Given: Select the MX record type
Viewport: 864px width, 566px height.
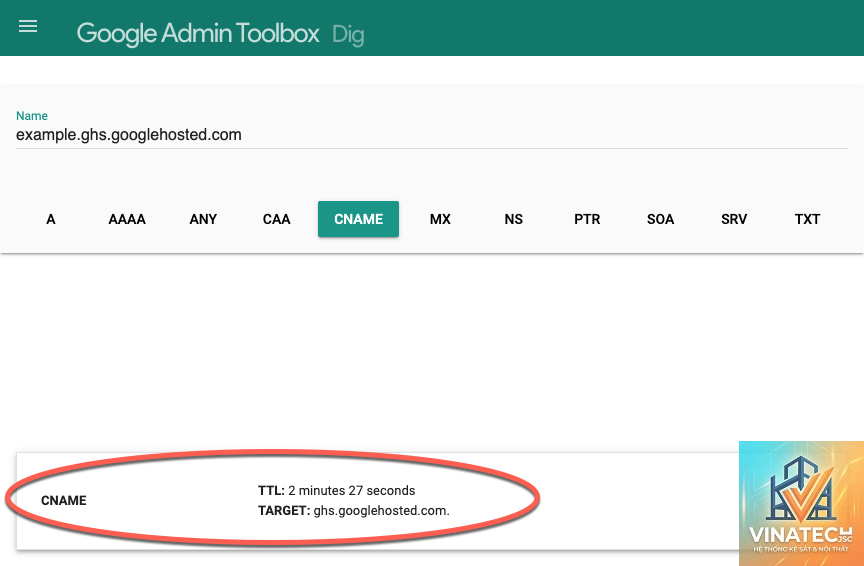Looking at the screenshot, I should click(440, 219).
